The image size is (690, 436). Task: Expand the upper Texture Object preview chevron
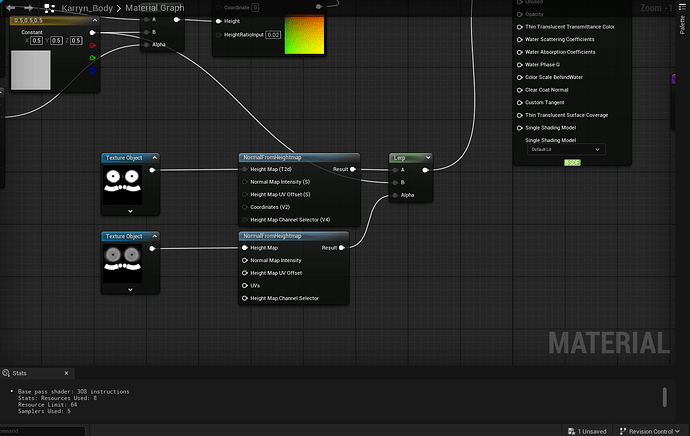click(130, 211)
